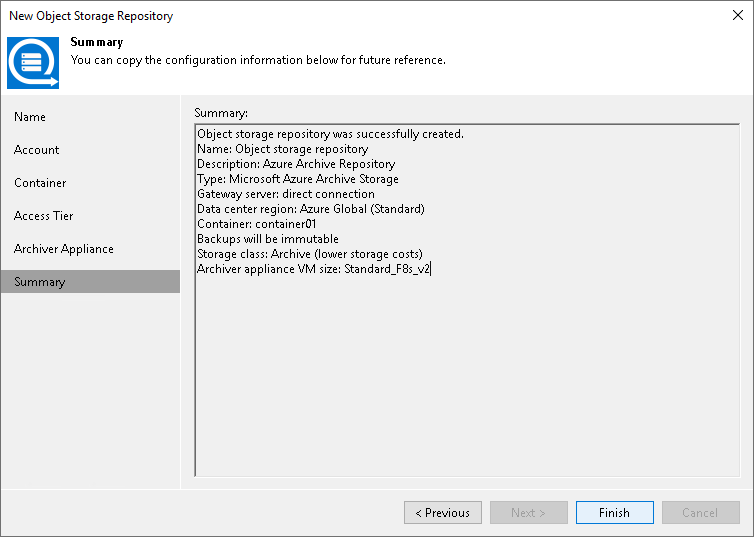This screenshot has height=537, width=754.
Task: Click inside the Summary text box
Action: pos(467,300)
